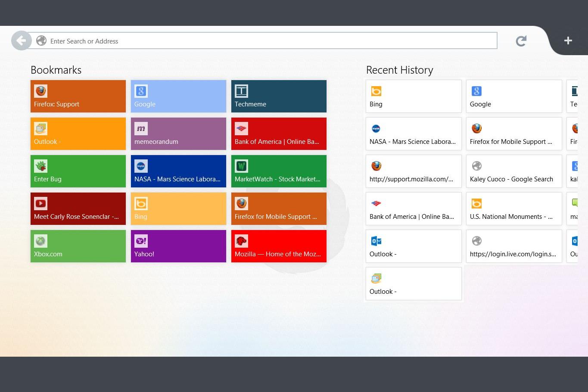The width and height of the screenshot is (588, 392).
Task: Click the NASA logo in Recent History
Action: [376, 129]
